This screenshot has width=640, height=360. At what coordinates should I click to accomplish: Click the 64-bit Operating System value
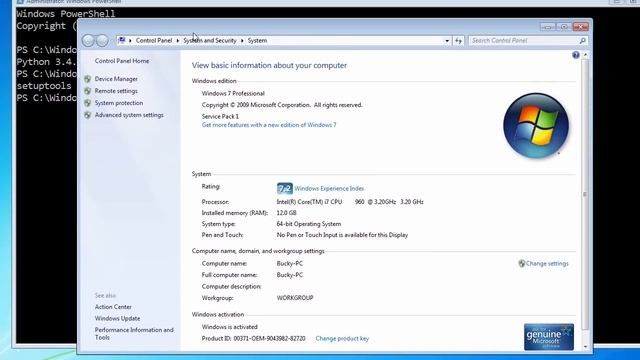(309, 224)
